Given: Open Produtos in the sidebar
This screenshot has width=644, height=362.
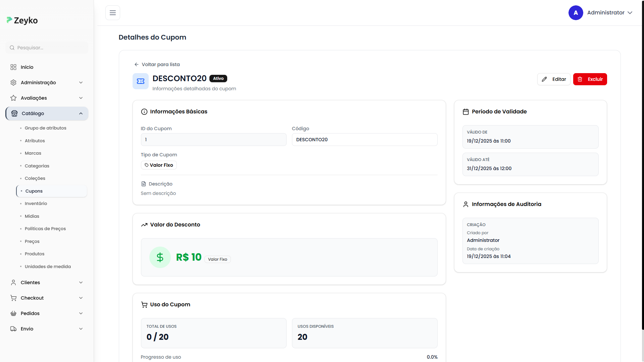Looking at the screenshot, I should [x=35, y=254].
